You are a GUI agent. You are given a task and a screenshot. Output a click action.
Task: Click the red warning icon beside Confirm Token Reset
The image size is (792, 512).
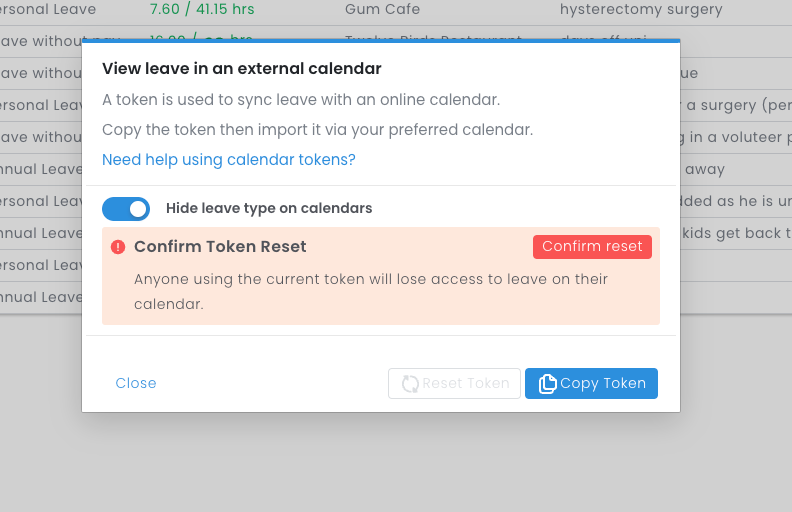(x=118, y=247)
